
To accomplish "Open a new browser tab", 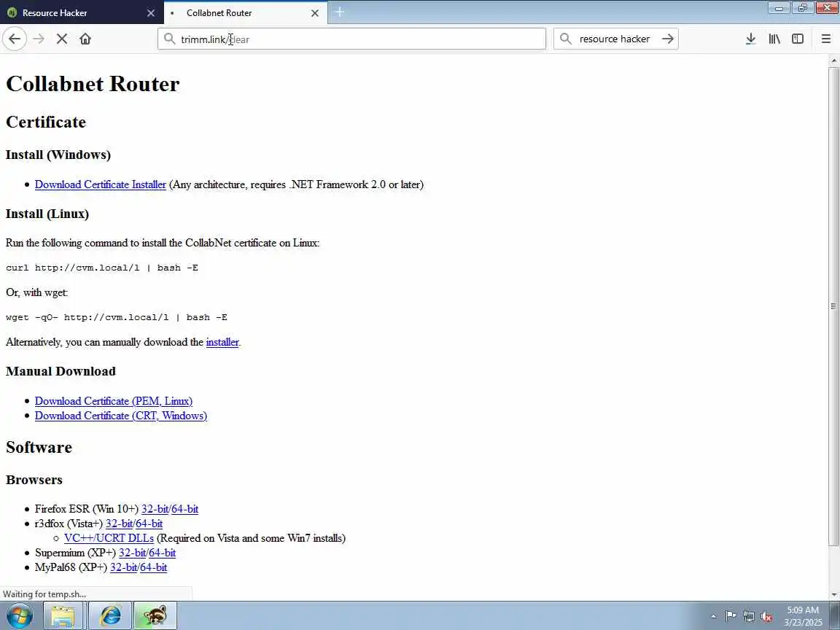I will [339, 12].
